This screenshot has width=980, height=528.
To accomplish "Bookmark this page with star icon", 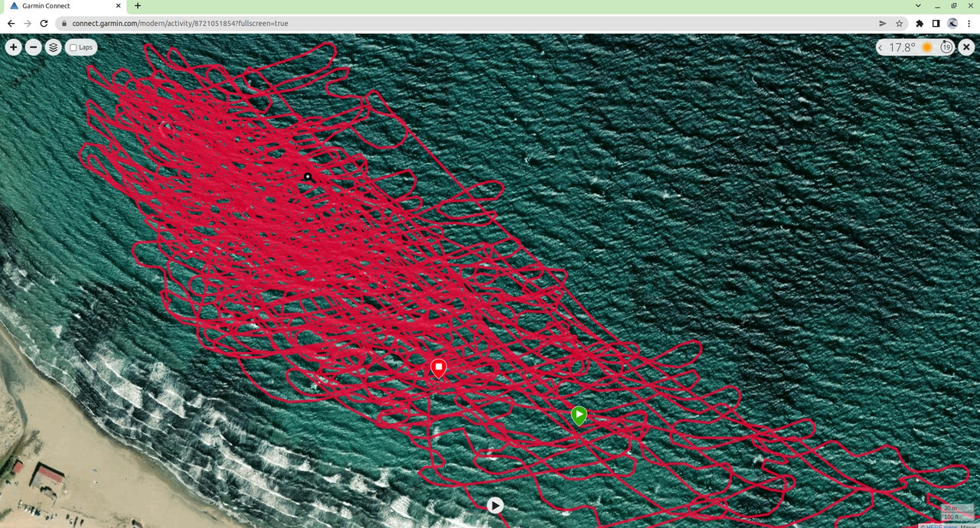I will [x=900, y=24].
